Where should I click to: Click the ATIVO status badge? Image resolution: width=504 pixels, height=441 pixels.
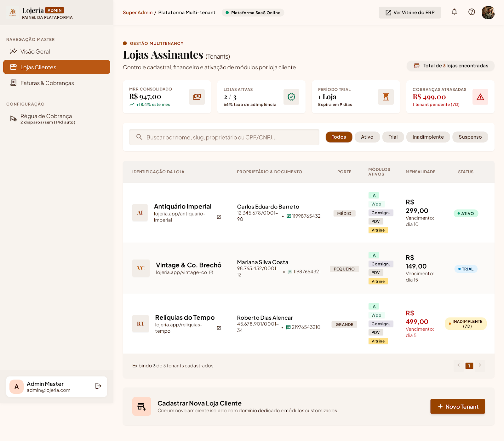coord(466,214)
